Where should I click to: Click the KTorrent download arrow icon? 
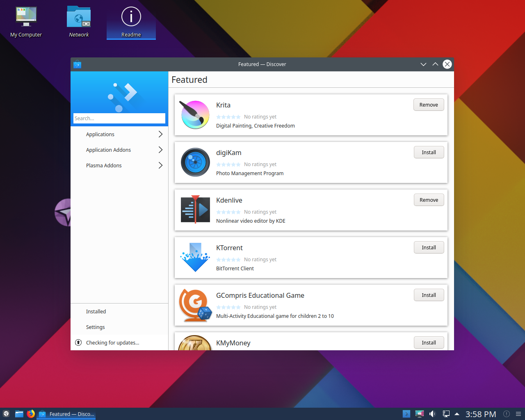tap(195, 257)
